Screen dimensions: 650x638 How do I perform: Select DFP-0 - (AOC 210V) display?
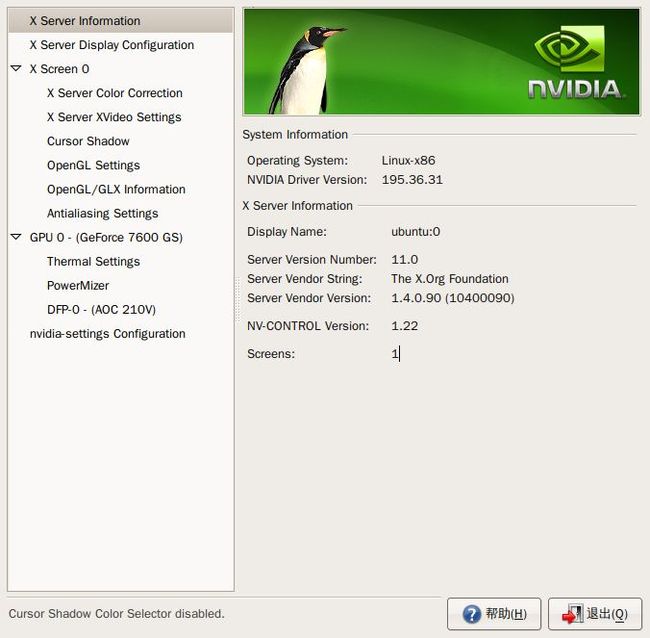click(x=101, y=309)
